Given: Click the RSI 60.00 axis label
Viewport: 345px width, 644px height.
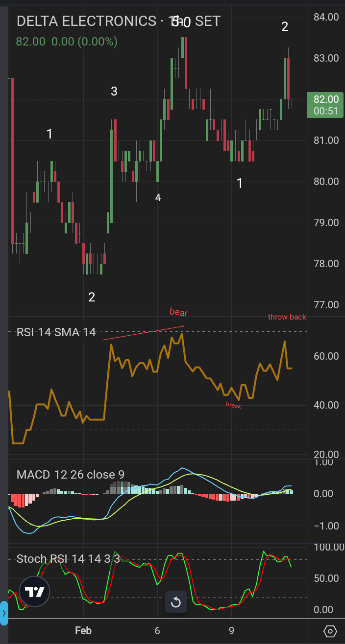Looking at the screenshot, I should 326,356.
